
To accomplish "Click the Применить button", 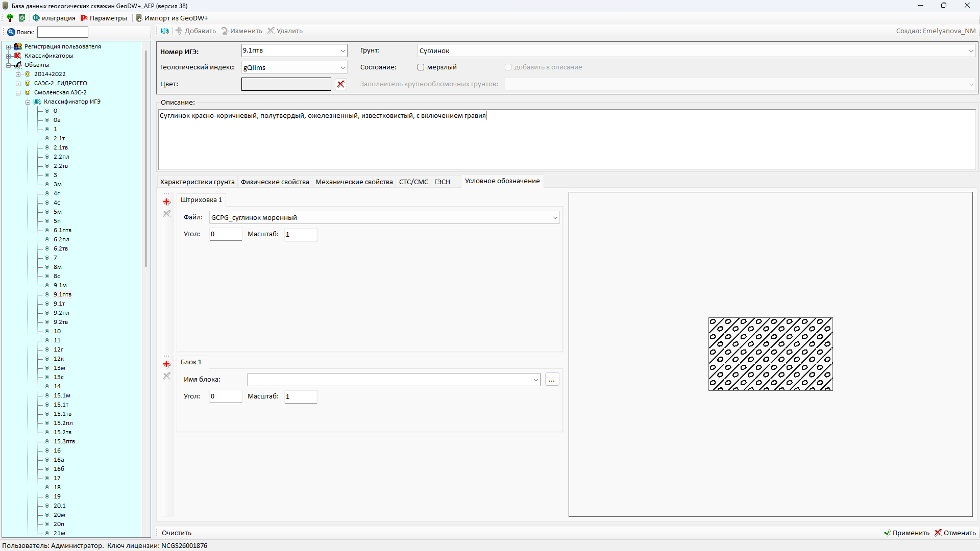I will 906,533.
